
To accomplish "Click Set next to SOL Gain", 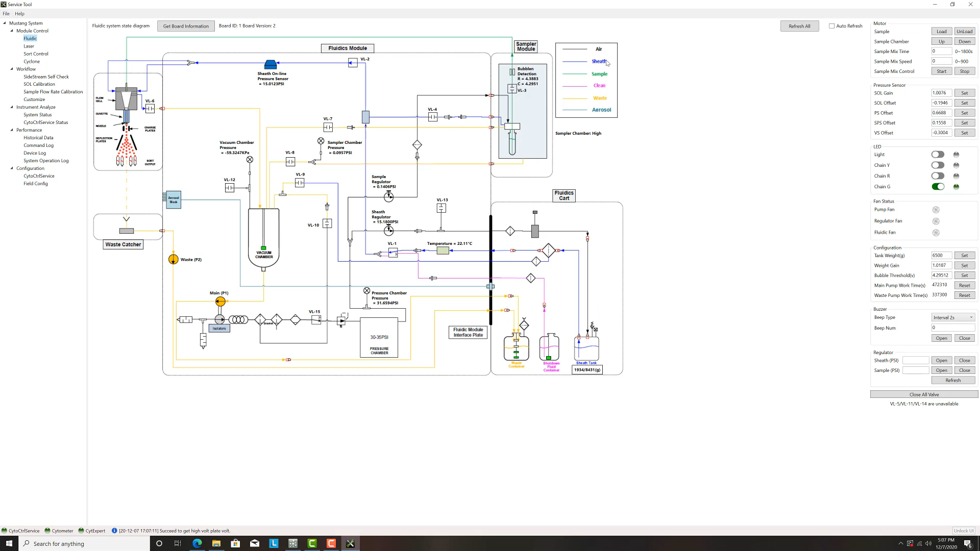I will coord(964,93).
